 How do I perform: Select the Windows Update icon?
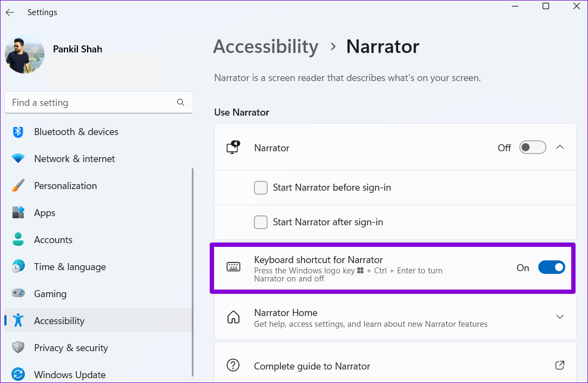[18, 374]
